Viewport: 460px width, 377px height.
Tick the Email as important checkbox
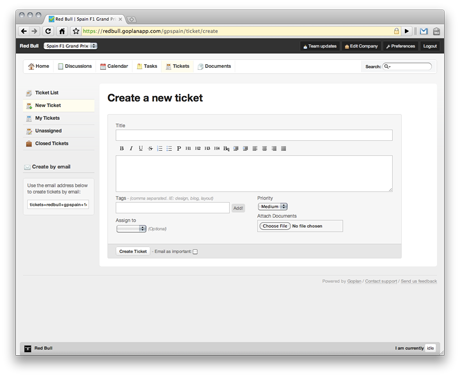pos(195,252)
